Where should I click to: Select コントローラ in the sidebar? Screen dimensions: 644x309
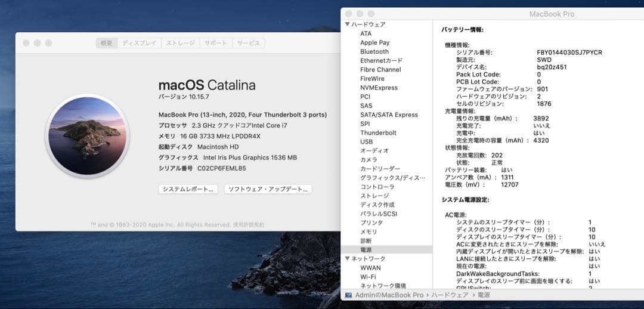coord(377,187)
